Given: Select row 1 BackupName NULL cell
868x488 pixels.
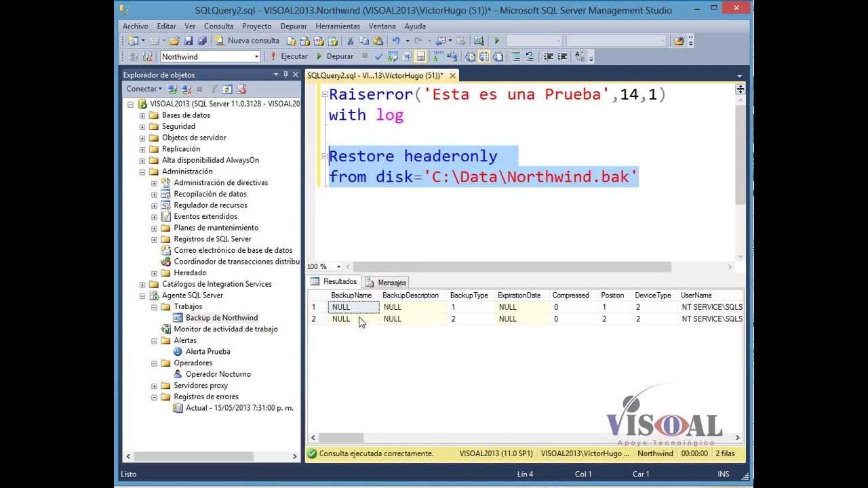Looking at the screenshot, I should point(353,307).
